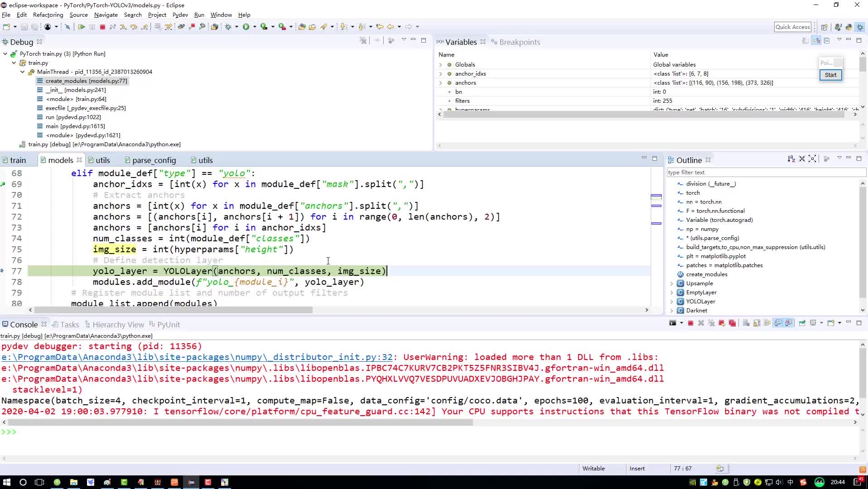
Task: Click the Start button
Action: [x=830, y=75]
